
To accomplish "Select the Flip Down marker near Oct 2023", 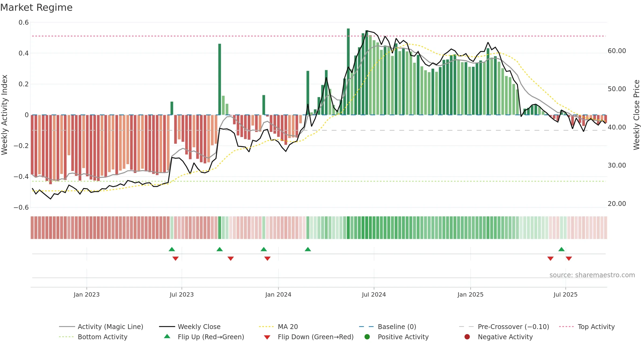I will 230,258.
